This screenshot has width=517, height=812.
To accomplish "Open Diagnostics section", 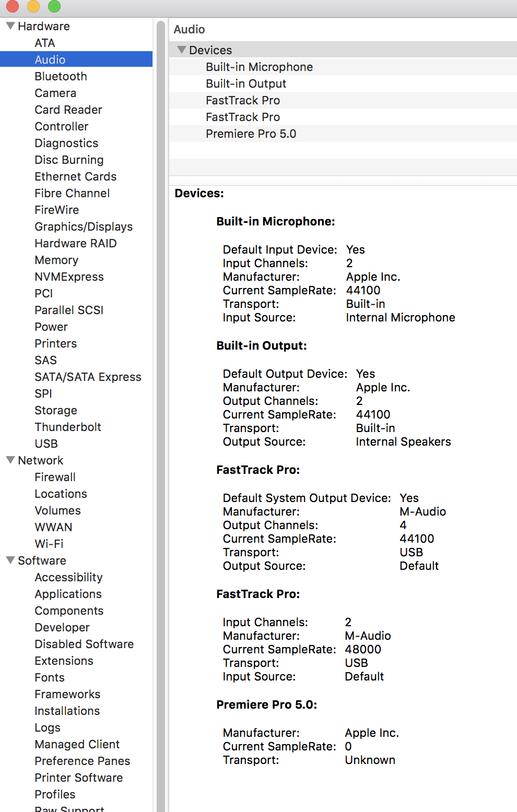I will click(x=66, y=143).
